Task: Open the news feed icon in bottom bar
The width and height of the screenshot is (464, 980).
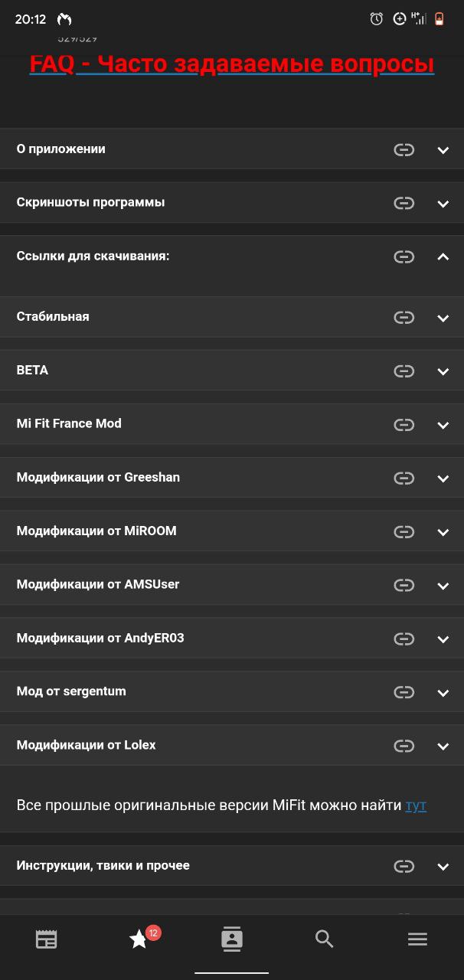Action: pos(47,939)
